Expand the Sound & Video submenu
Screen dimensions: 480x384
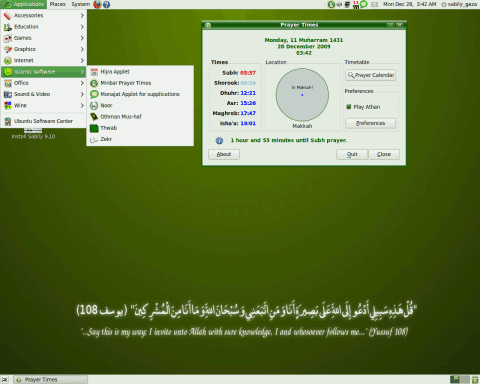coord(44,94)
